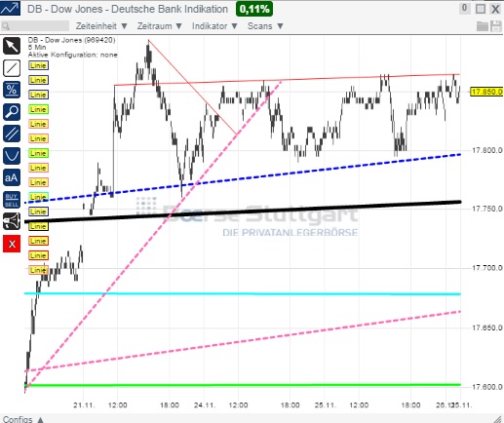This screenshot has width=504, height=423.
Task: Select the percent retracement tool
Action: [x=12, y=90]
